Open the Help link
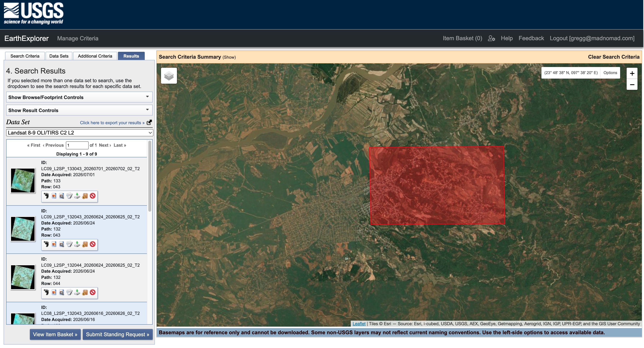This screenshot has height=348, width=644. (x=507, y=38)
